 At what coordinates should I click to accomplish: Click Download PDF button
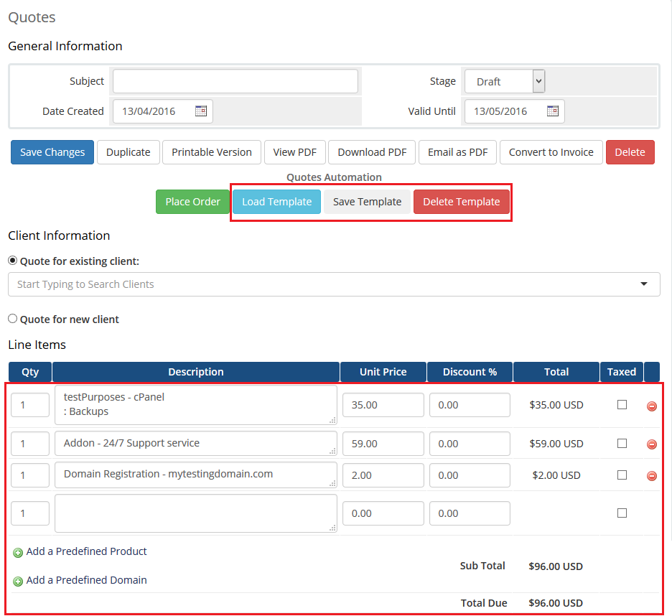coord(372,152)
